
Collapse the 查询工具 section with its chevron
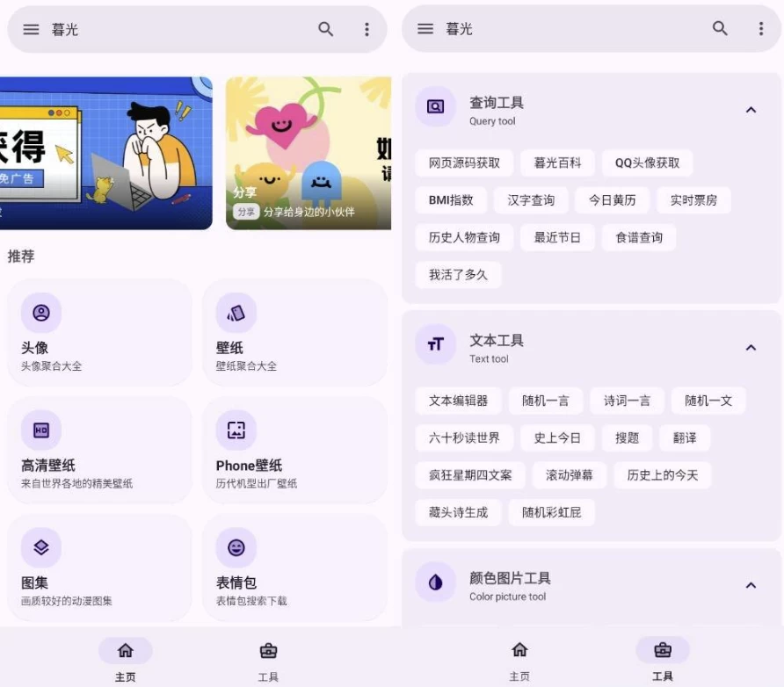(x=751, y=110)
